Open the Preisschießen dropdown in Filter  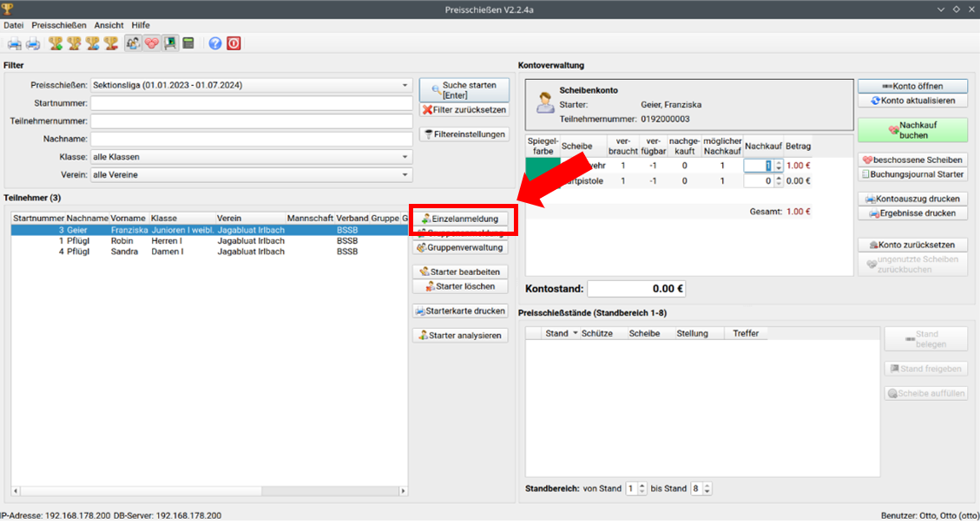[404, 86]
